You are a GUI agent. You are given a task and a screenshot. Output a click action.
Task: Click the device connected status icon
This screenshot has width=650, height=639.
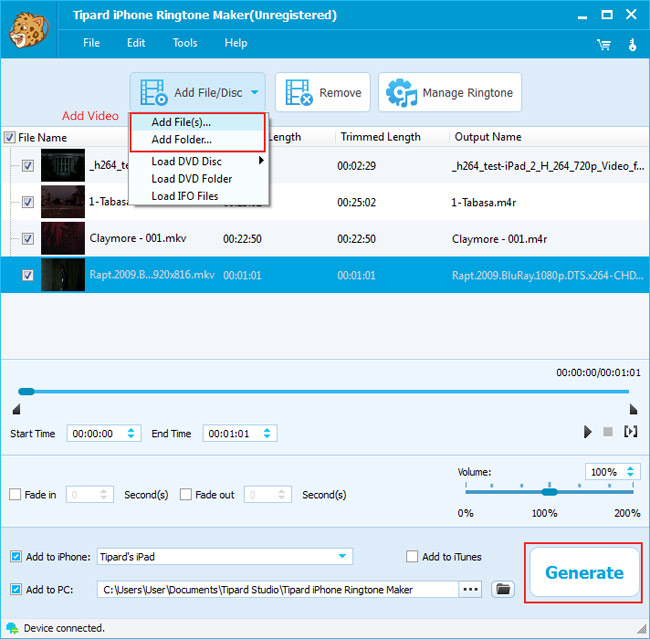point(12,628)
